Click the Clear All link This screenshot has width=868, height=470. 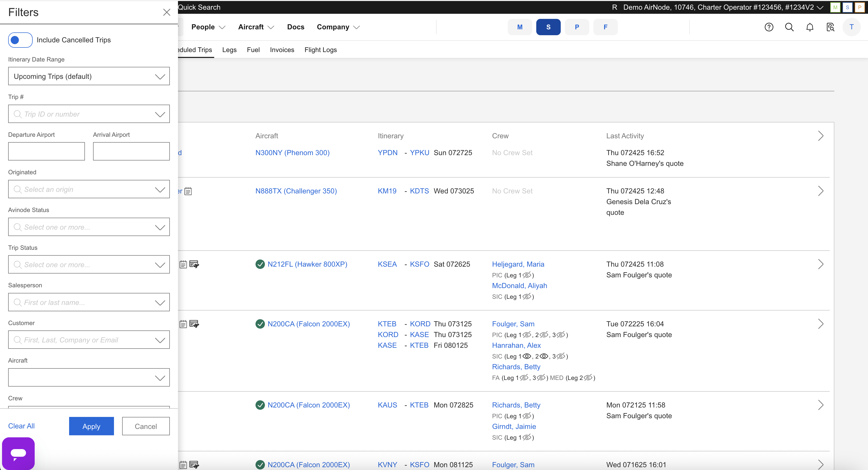(21, 426)
